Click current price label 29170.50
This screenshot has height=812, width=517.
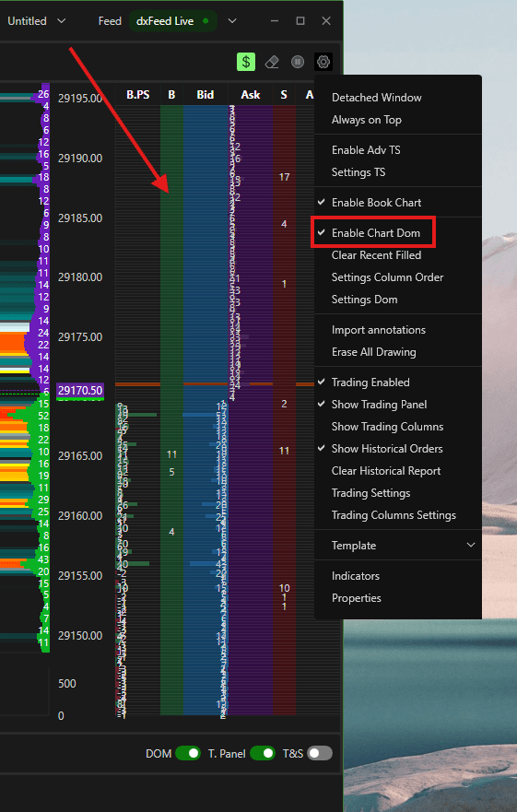(80, 391)
